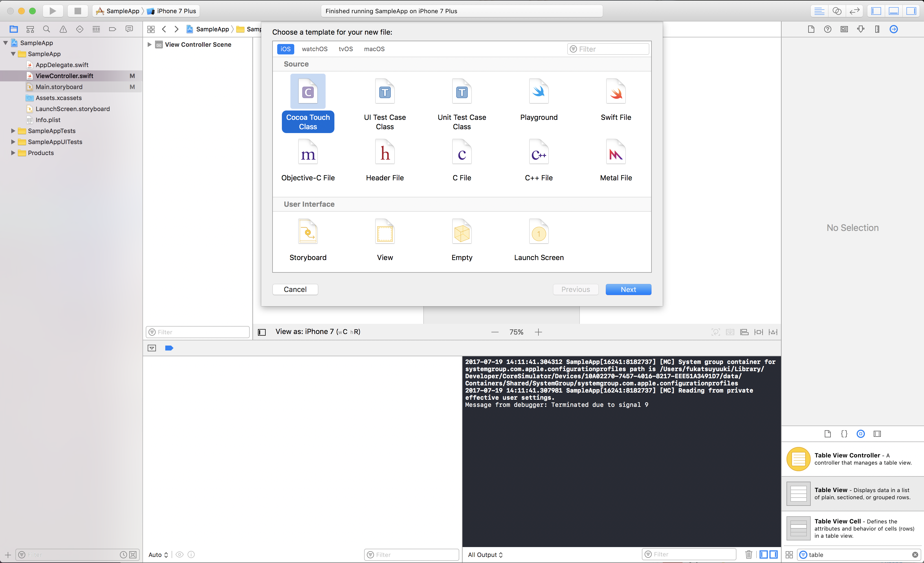This screenshot has width=924, height=563.
Task: Open the Auto variables scope dropdown
Action: 158,555
